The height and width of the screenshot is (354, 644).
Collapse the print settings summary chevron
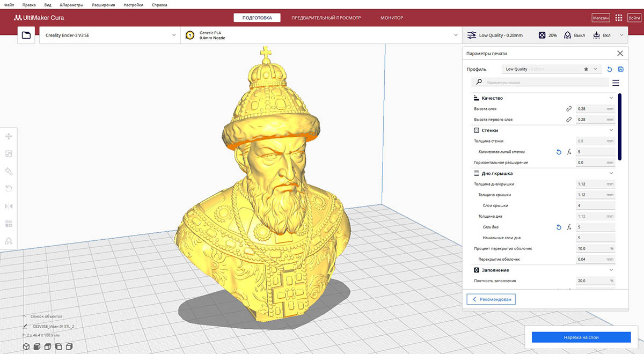[x=622, y=35]
